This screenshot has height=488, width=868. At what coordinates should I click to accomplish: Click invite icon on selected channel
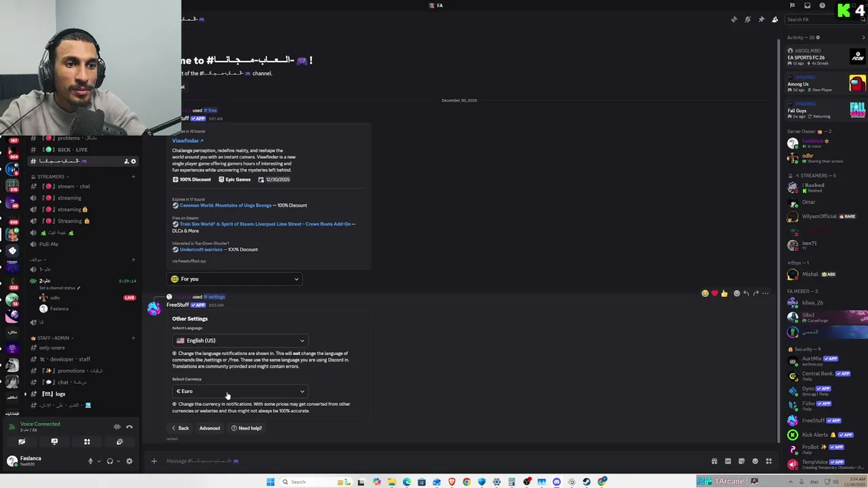(x=126, y=161)
